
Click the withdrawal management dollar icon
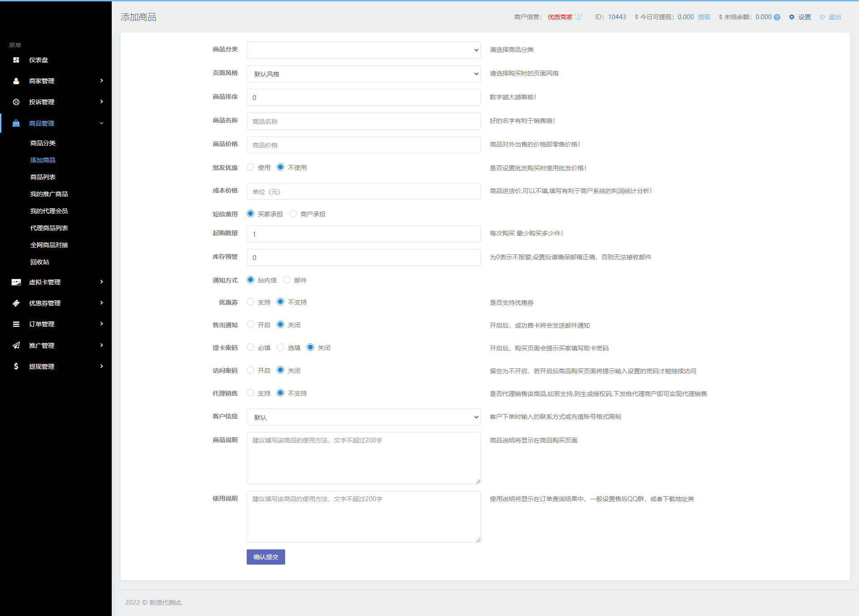[16, 367]
